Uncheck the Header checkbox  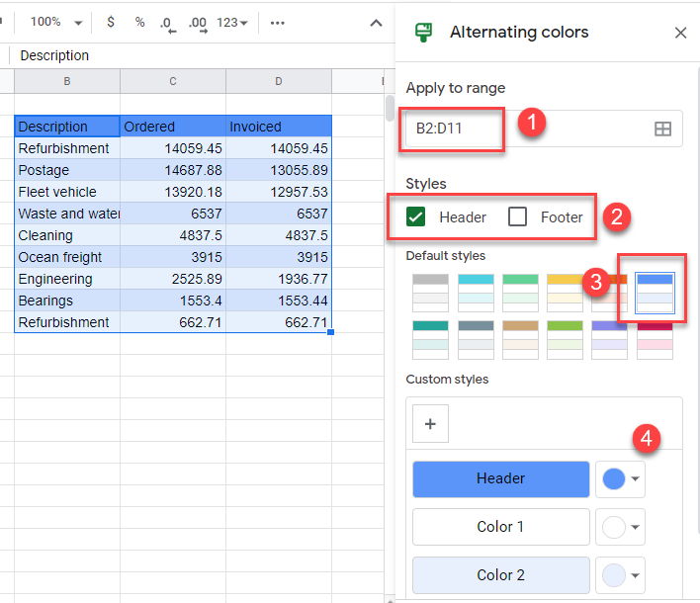[416, 217]
